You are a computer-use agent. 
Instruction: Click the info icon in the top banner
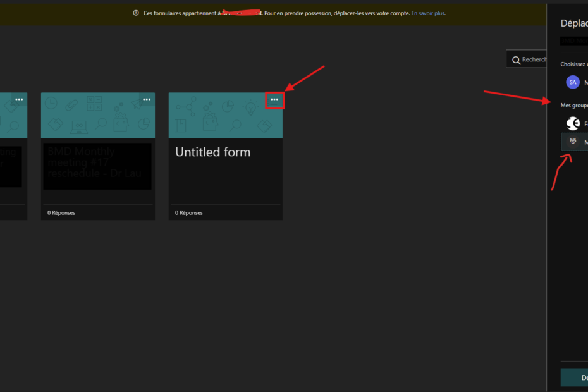(136, 13)
